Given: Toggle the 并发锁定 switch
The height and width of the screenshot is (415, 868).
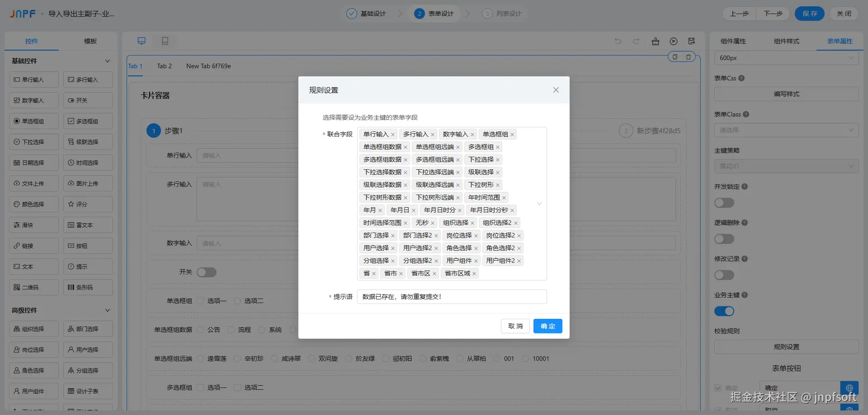Looking at the screenshot, I should (724, 203).
